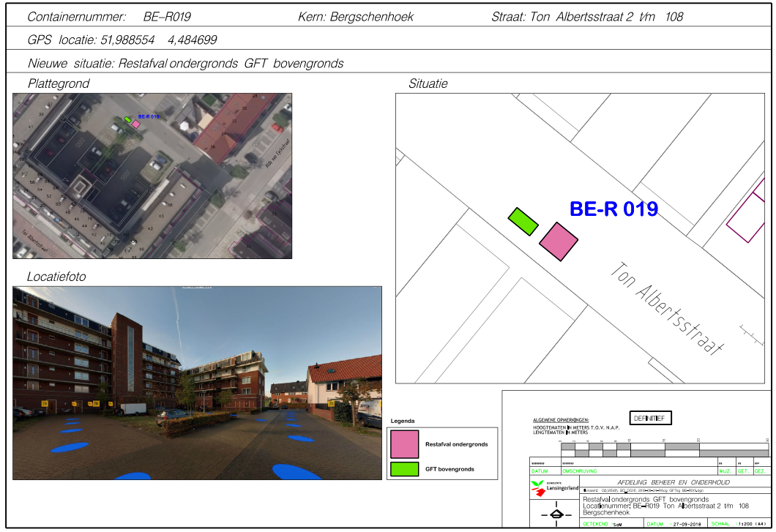
Task: Click the green GFT bovengronds legend swatch
Action: [x=404, y=469]
